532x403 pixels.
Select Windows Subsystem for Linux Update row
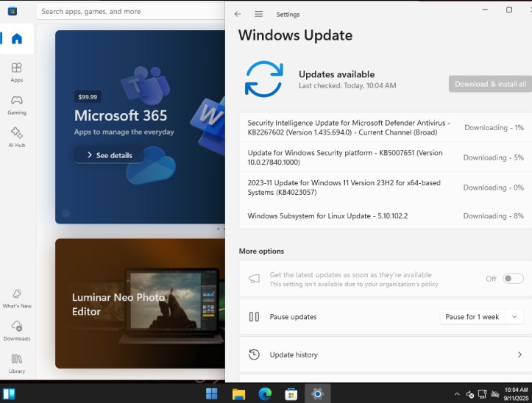point(386,215)
